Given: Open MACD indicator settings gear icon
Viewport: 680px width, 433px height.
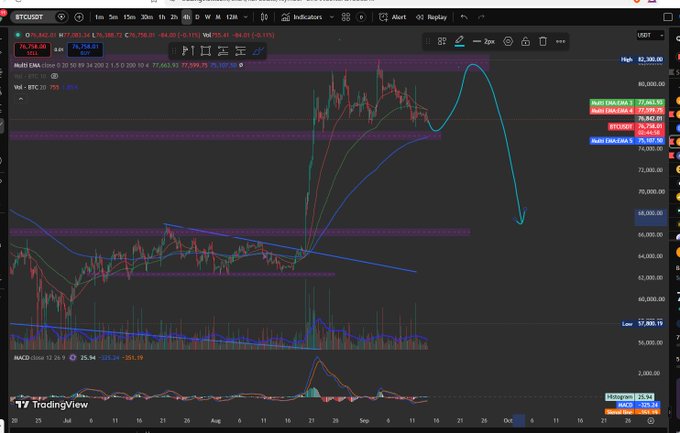Looking at the screenshot, I should click(72, 358).
